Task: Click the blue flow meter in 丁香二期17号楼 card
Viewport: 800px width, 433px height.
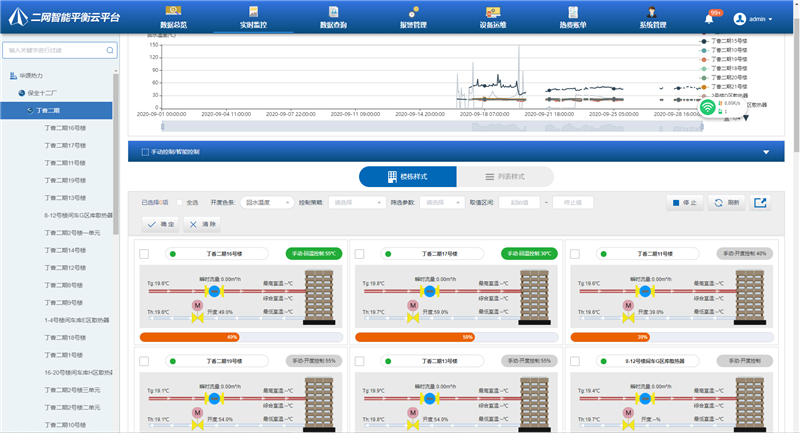Action: [430, 291]
